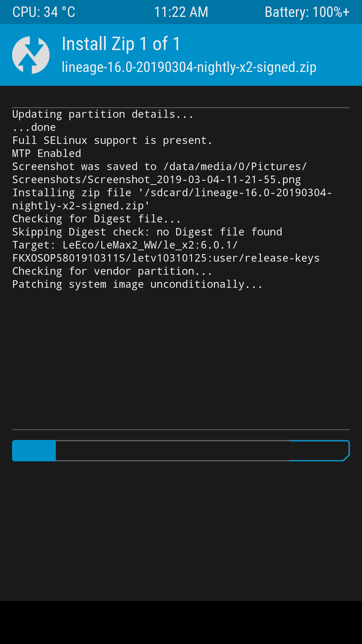Tap the CPU temperature indicator
Viewport: 362px width, 644px height.
44,12
